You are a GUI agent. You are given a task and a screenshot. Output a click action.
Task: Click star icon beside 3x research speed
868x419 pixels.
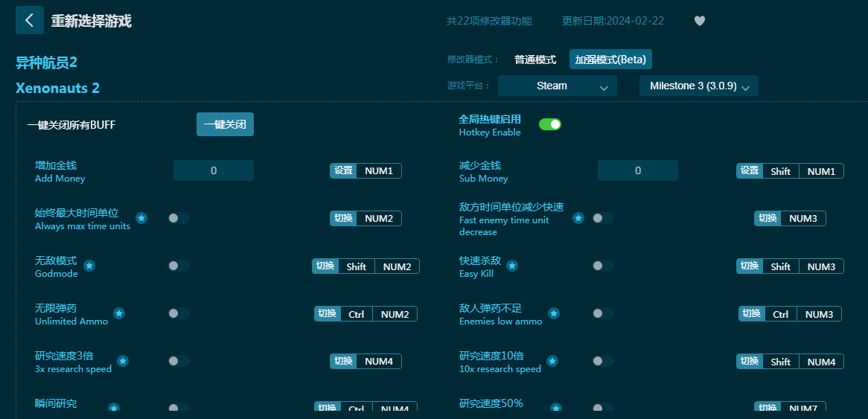pos(123,361)
